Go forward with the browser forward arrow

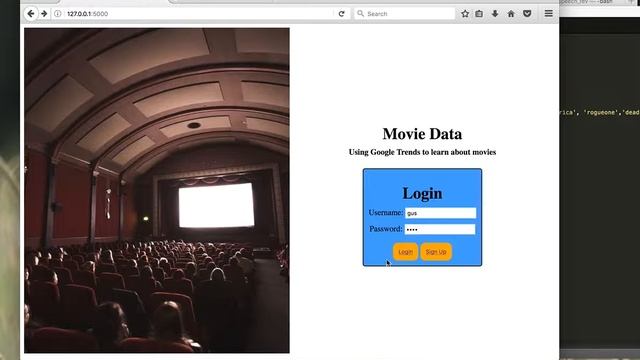tap(44, 14)
